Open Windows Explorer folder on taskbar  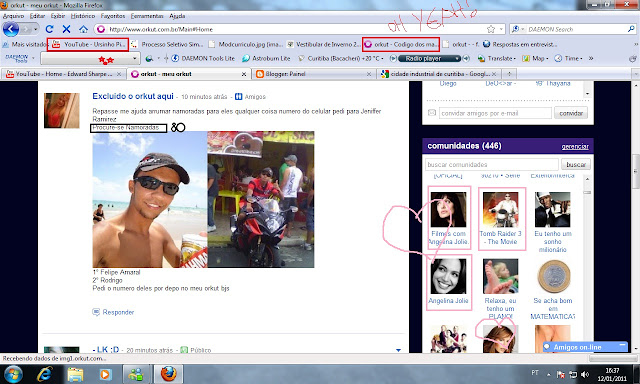click(x=76, y=374)
